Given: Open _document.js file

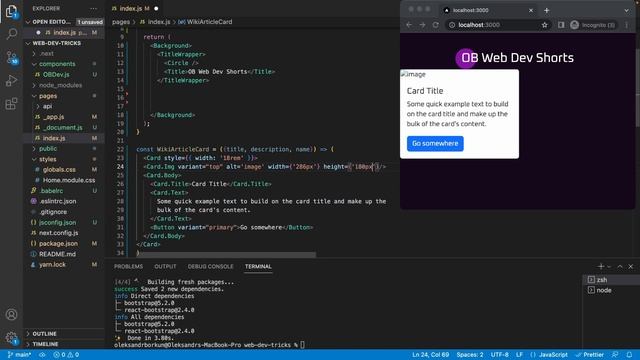Looking at the screenshot, I should 62,127.
